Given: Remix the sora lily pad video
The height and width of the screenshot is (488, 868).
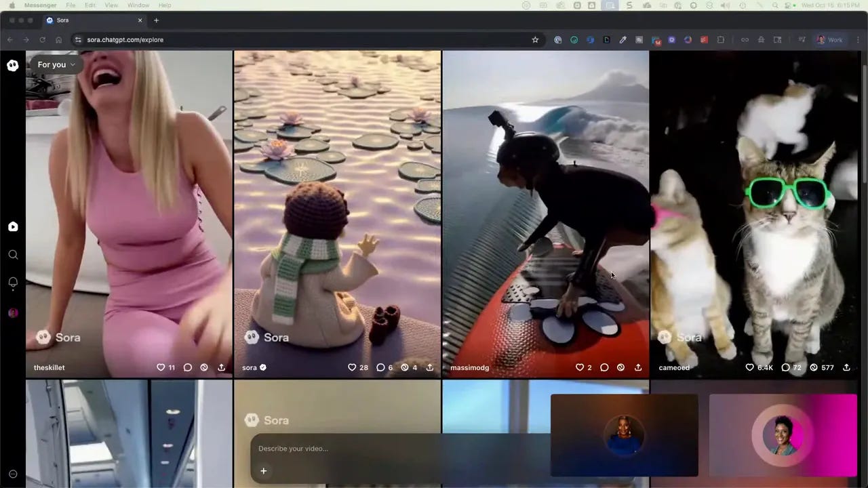Looking at the screenshot, I should [x=405, y=367].
